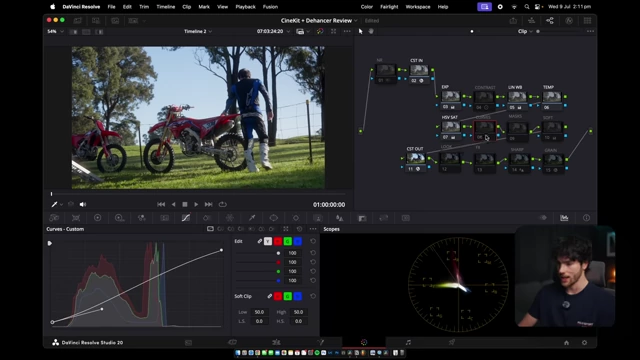Open node editor three-dot options menu
The height and width of the screenshot is (360, 640).
click(590, 31)
